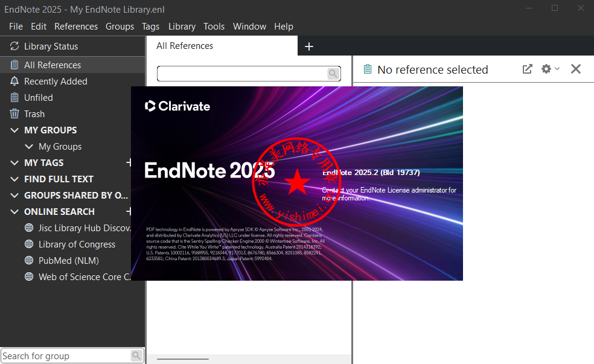The height and width of the screenshot is (364, 594).
Task: Collapse the ONLINE SEARCH section
Action: coord(14,212)
